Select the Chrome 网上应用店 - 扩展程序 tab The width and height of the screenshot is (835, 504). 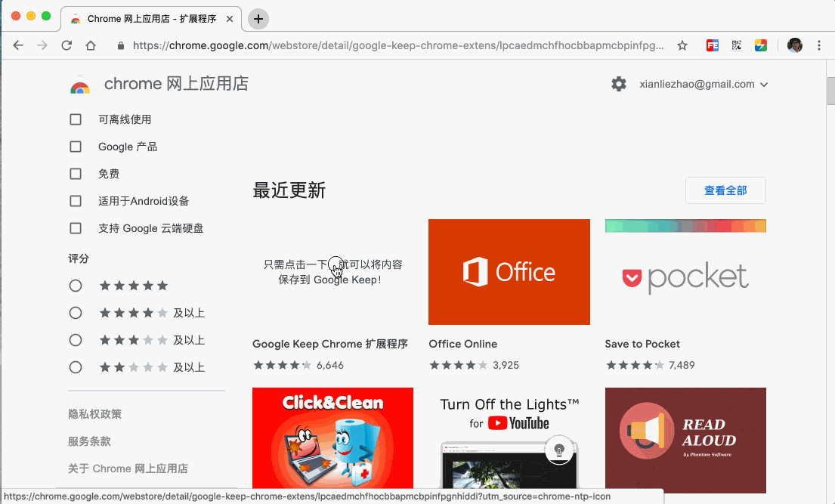[x=151, y=19]
